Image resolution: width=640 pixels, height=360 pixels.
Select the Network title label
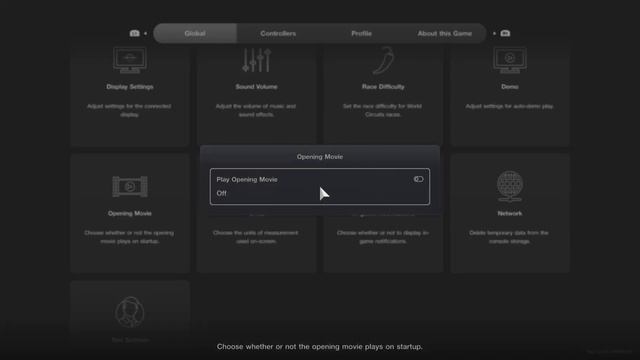(x=510, y=213)
